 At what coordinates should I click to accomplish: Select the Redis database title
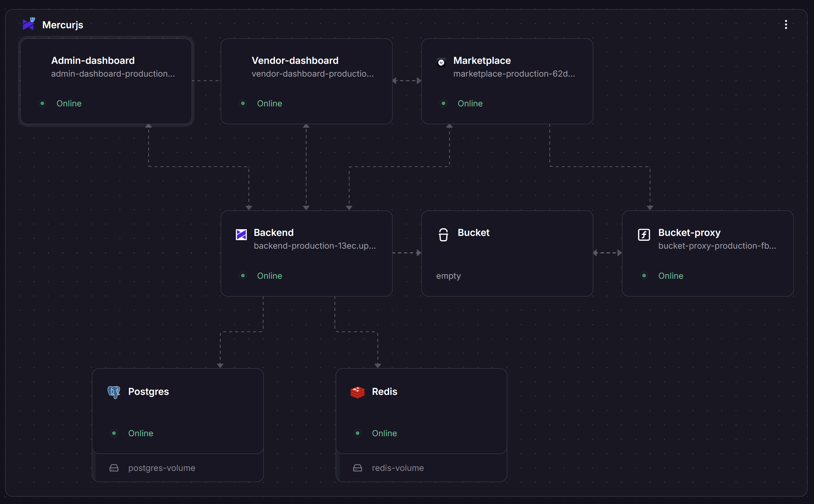coord(385,391)
